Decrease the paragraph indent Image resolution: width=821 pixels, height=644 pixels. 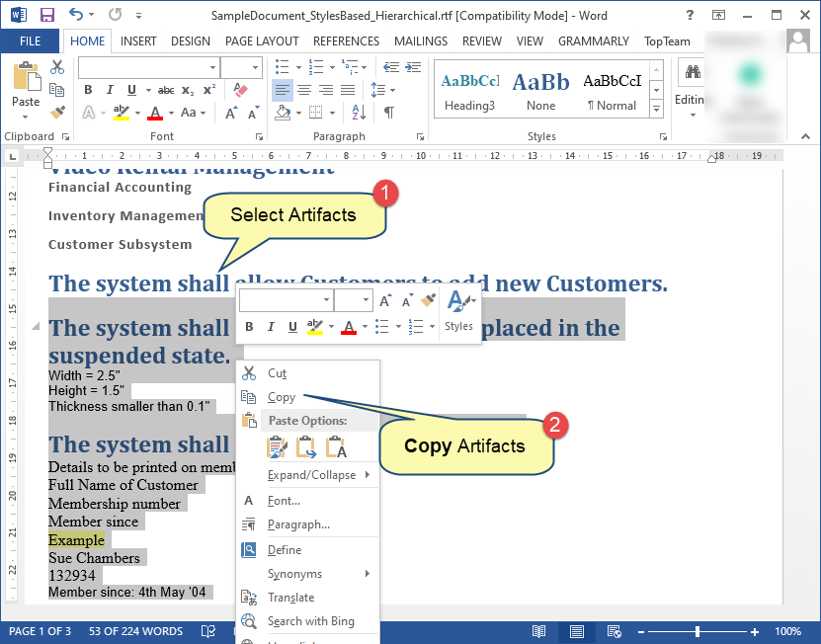click(x=390, y=67)
